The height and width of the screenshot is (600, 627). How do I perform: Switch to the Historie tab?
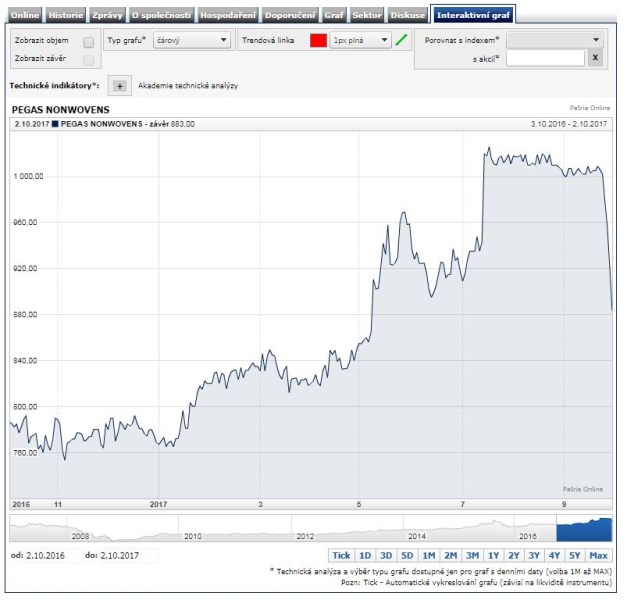pyautogui.click(x=66, y=15)
